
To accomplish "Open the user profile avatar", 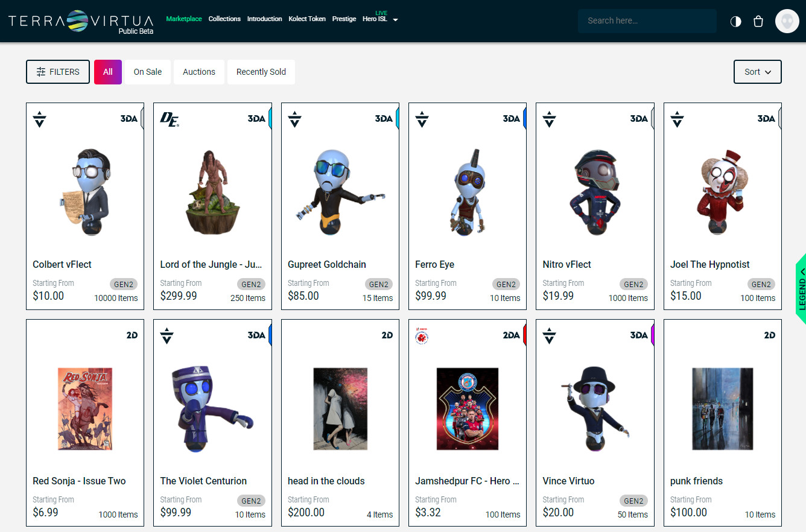I will tap(787, 21).
